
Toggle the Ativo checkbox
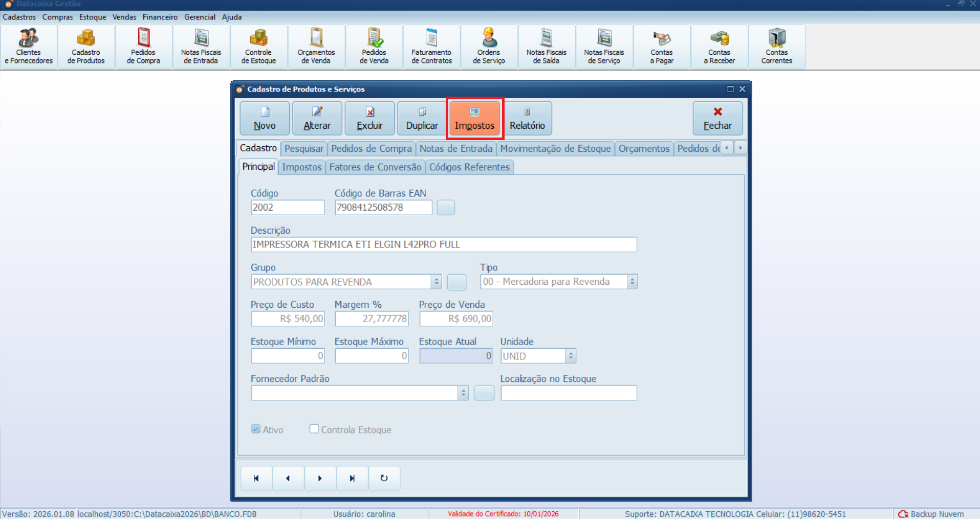pyautogui.click(x=256, y=429)
